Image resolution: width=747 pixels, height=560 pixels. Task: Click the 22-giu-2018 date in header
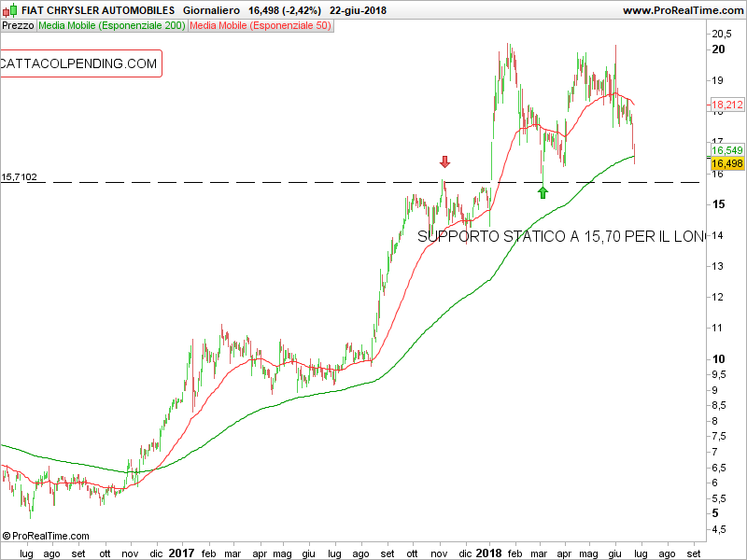[360, 10]
